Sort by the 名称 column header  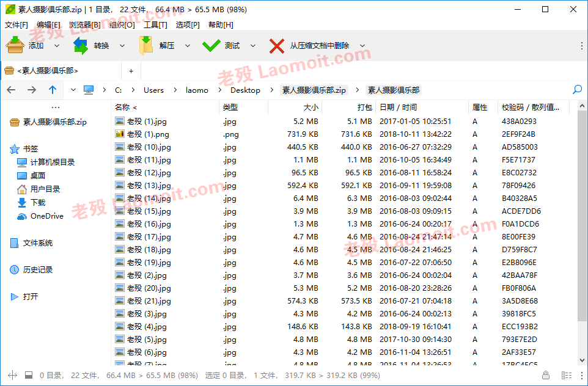(165, 107)
